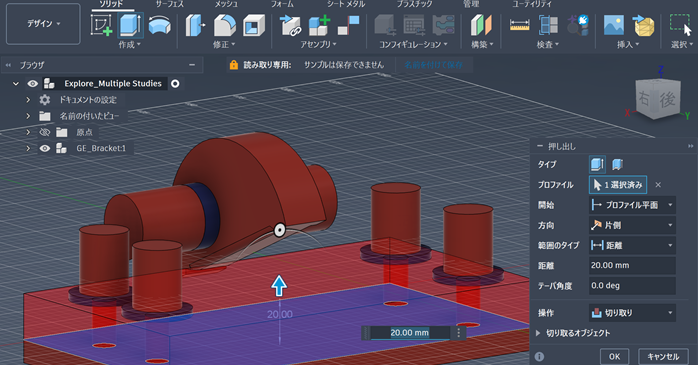Expand ドキュメントの設定 node
Image resolution: width=698 pixels, height=365 pixels.
click(28, 100)
